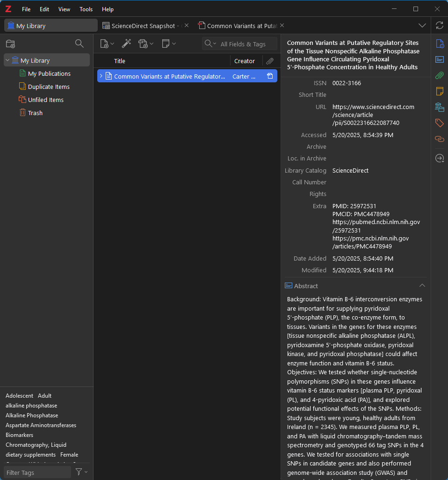Expand the Common Variants item row
Screen dimensions: 448x480
[x=101, y=76]
